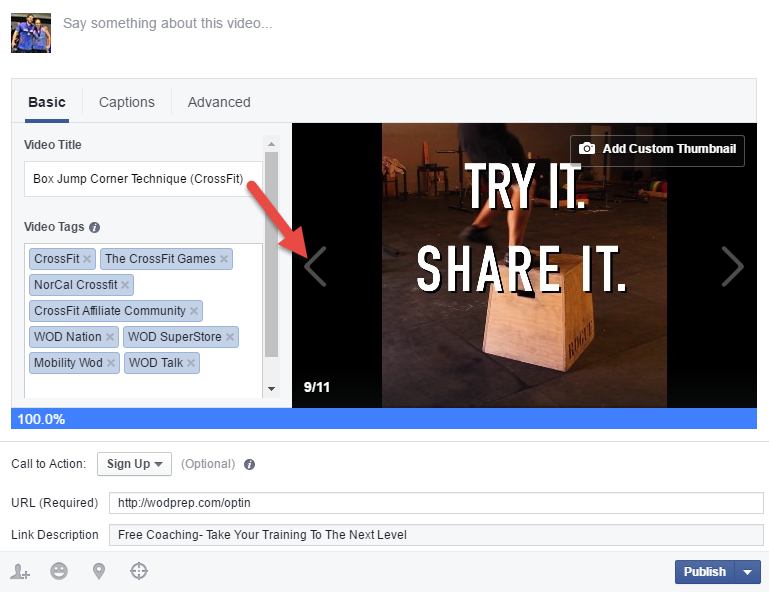Screen dimensions: 769x592
Task: Remove The CrossFit Games tag
Action: [224, 259]
